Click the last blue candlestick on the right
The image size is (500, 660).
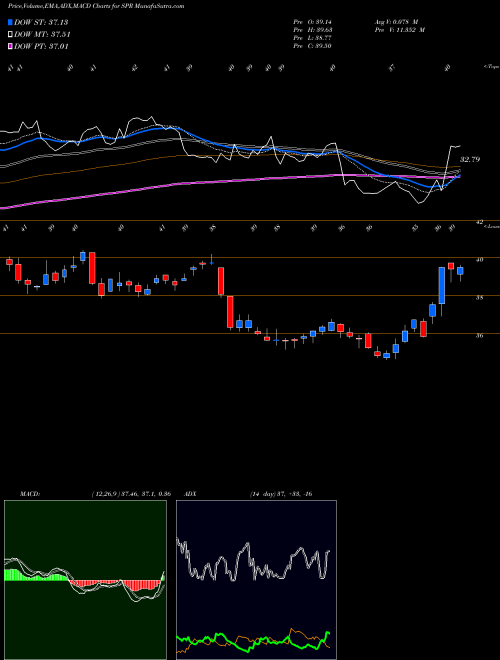[460, 271]
